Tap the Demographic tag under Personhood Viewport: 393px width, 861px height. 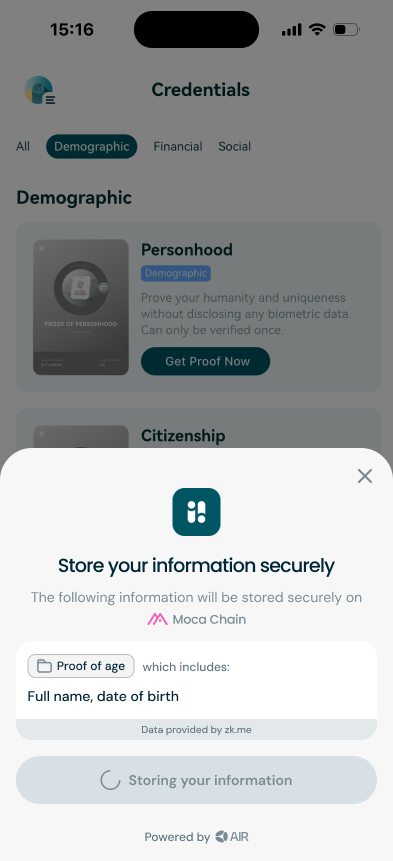176,273
